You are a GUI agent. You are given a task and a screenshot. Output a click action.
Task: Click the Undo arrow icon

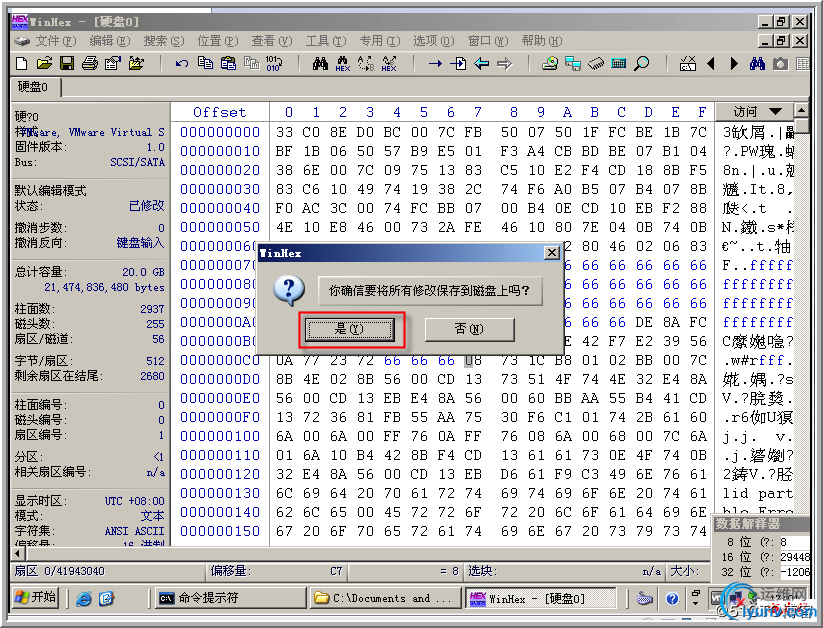coord(182,64)
